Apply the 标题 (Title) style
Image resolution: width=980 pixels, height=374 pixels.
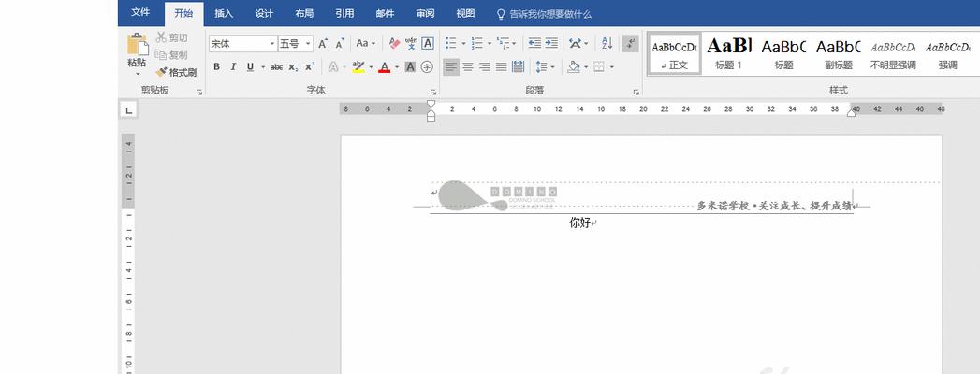[x=783, y=53]
